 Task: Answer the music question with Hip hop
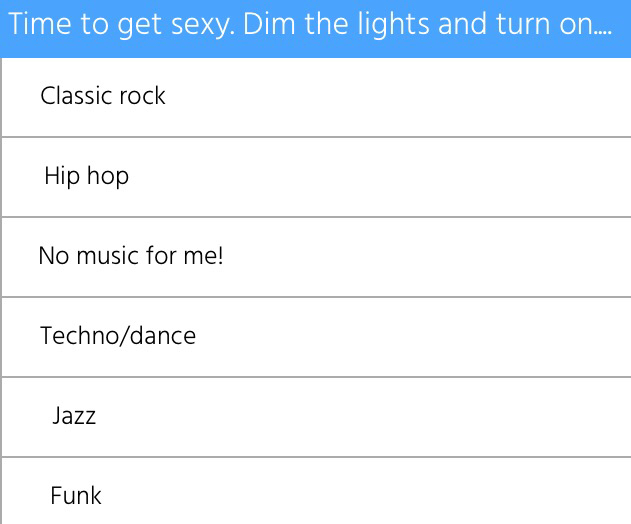tap(86, 176)
